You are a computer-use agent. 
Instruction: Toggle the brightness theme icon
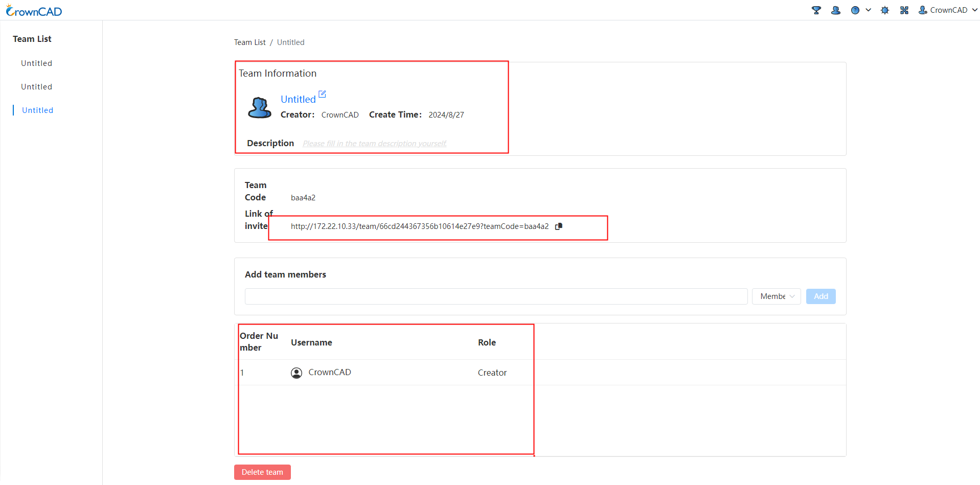pyautogui.click(x=885, y=10)
